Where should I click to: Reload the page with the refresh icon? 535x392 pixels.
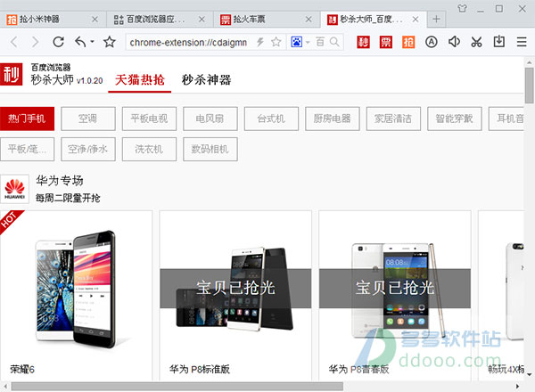coord(58,42)
